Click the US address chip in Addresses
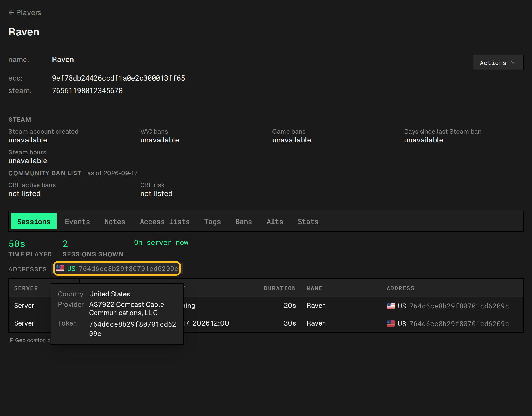The image size is (532, 416). pyautogui.click(x=117, y=268)
